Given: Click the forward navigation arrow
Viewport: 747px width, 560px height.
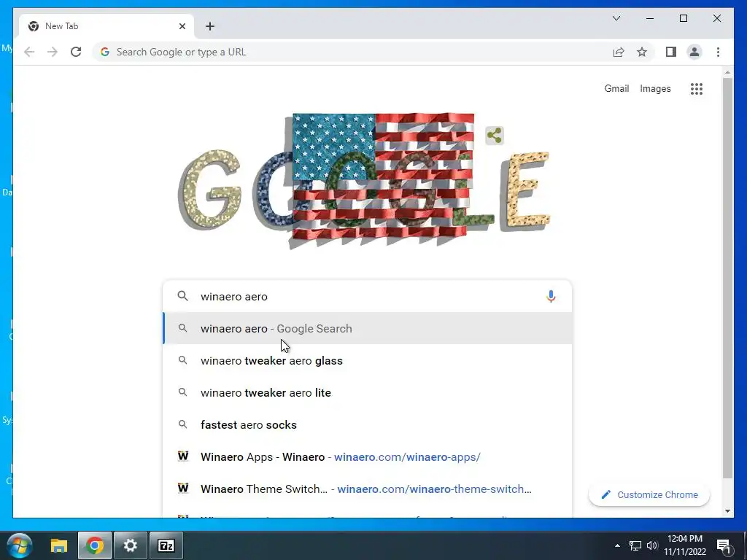Looking at the screenshot, I should (53, 52).
